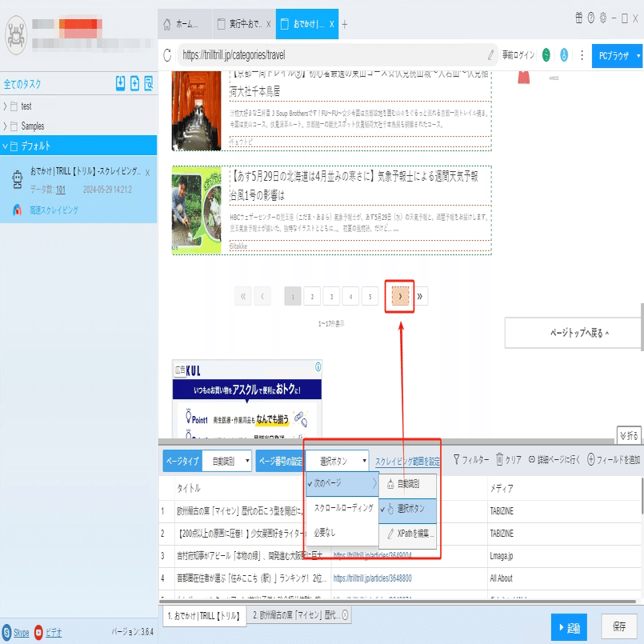The width and height of the screenshot is (644, 644).
Task: Create a new task using the plus-document icon
Action: (134, 84)
